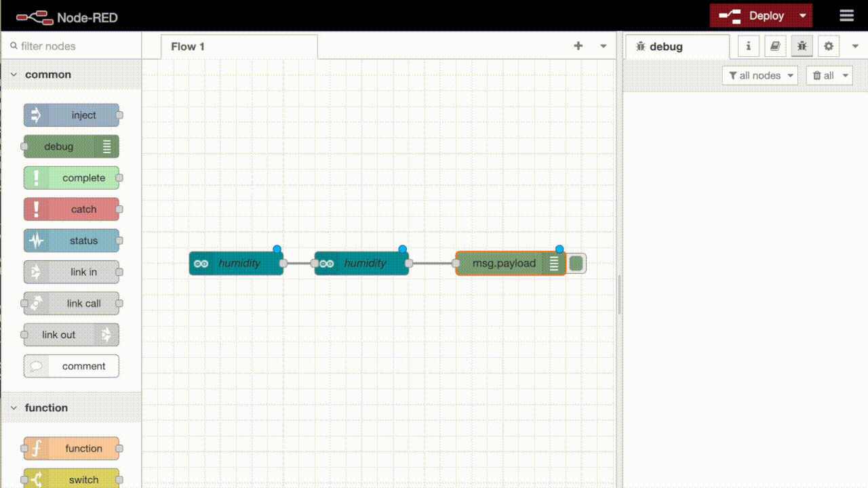Click the blue undeployed dot on msg.payload node

[x=558, y=249]
